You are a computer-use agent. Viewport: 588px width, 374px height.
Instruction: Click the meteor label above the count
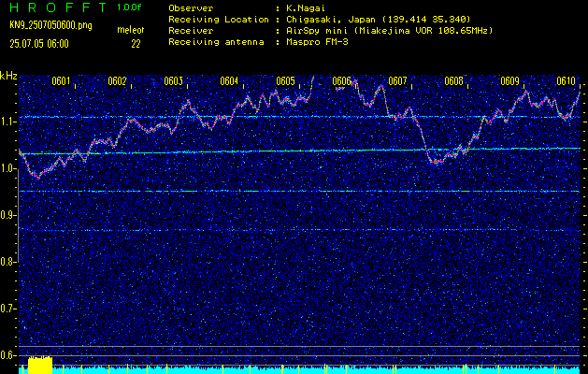131,30
